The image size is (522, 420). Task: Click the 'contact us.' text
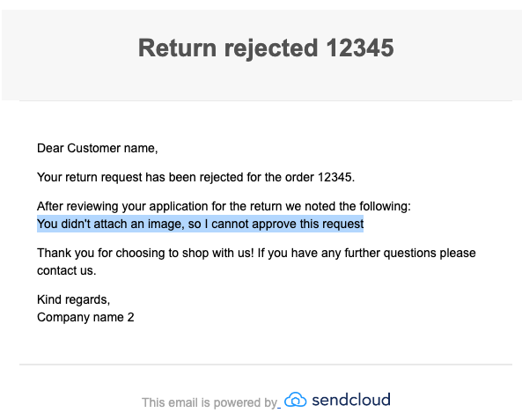click(67, 270)
